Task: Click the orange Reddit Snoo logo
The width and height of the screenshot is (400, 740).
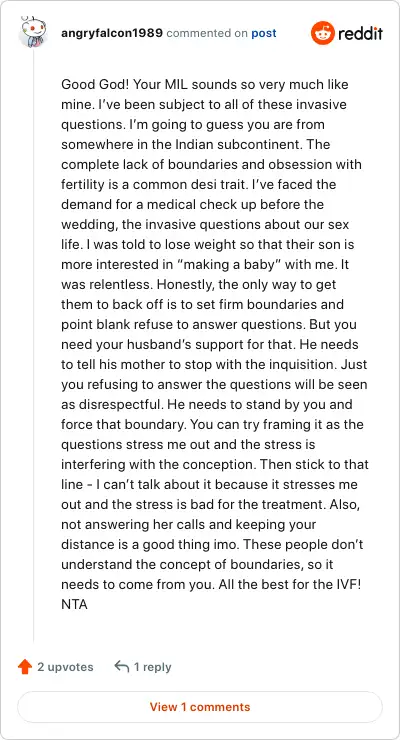Action: point(322,34)
